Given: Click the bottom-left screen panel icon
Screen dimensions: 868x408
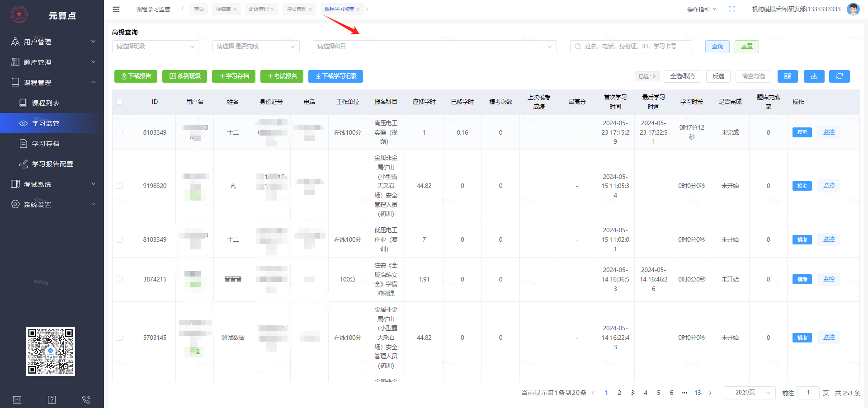Looking at the screenshot, I should pyautogui.click(x=17, y=399).
